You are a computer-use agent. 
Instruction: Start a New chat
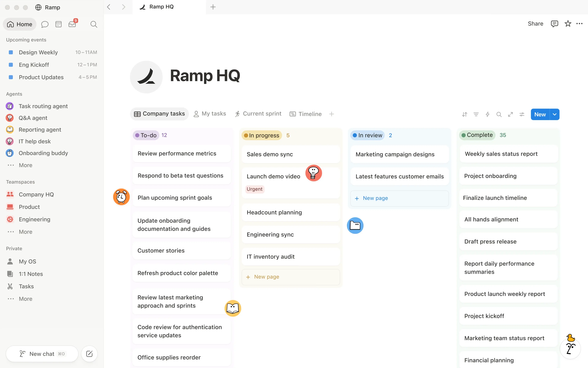click(x=42, y=354)
